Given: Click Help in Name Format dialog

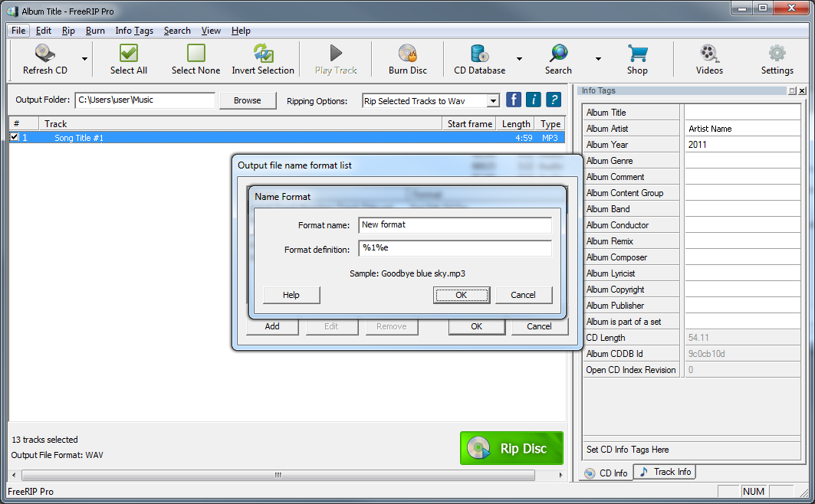Looking at the screenshot, I should [x=291, y=295].
